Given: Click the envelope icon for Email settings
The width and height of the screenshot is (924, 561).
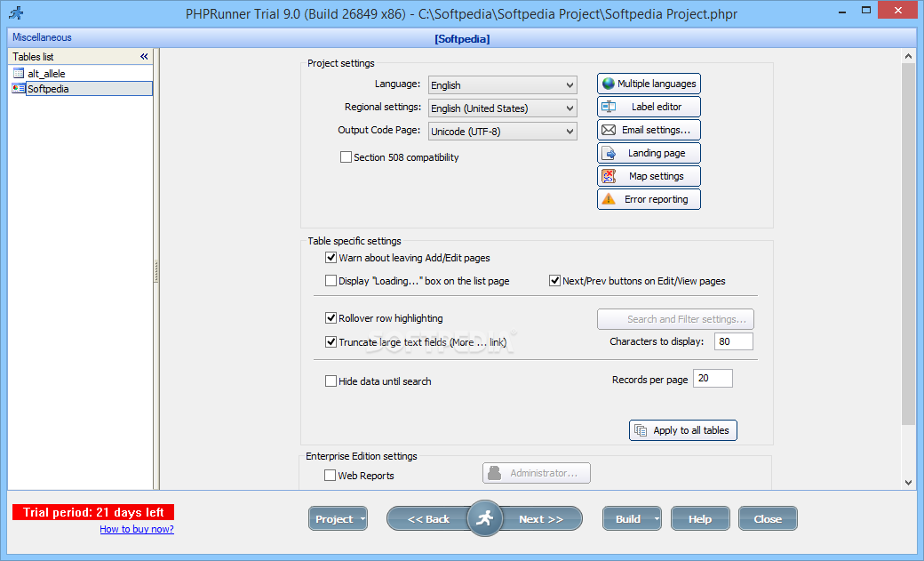Looking at the screenshot, I should (609, 130).
